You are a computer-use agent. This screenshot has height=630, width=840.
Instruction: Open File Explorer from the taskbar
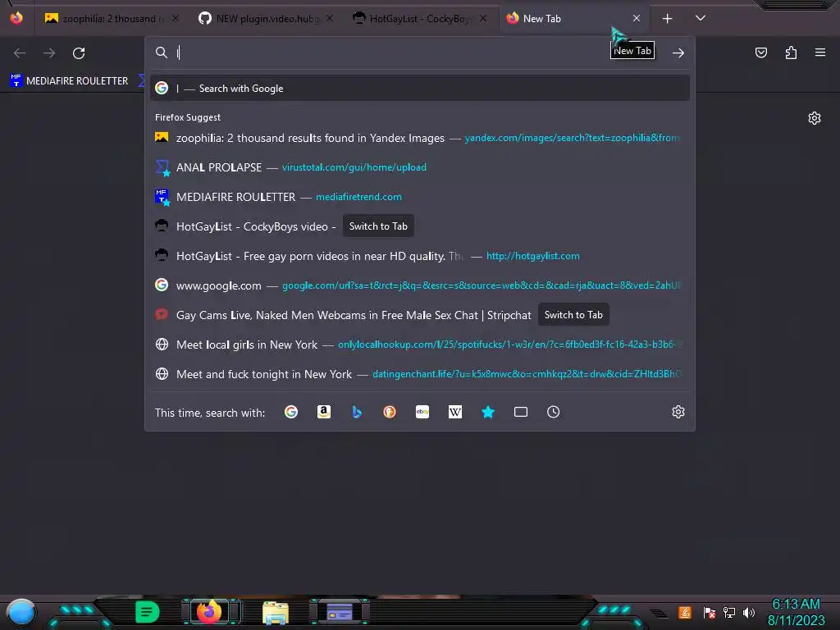tap(276, 612)
